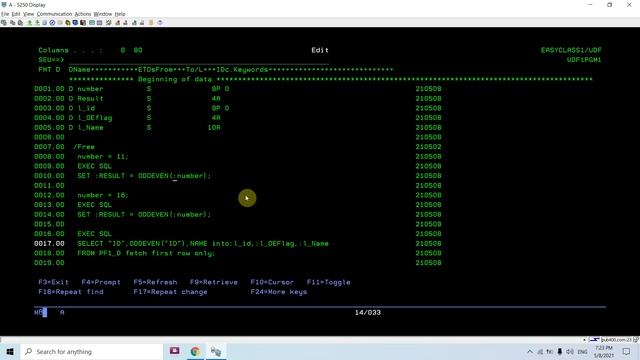This screenshot has width=640, height=360.
Task: Click the F10=Cursor function key
Action: (272, 282)
